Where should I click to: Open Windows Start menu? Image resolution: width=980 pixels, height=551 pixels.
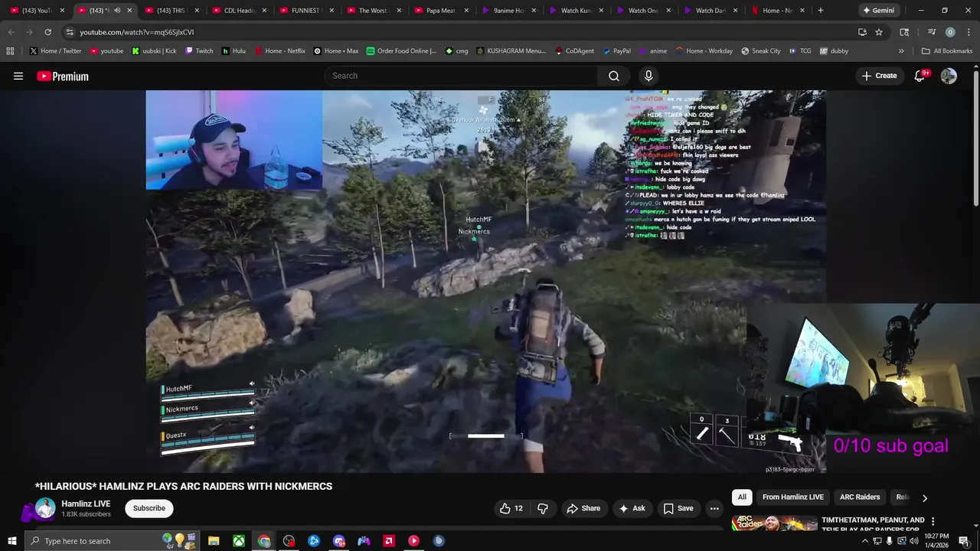click(11, 541)
